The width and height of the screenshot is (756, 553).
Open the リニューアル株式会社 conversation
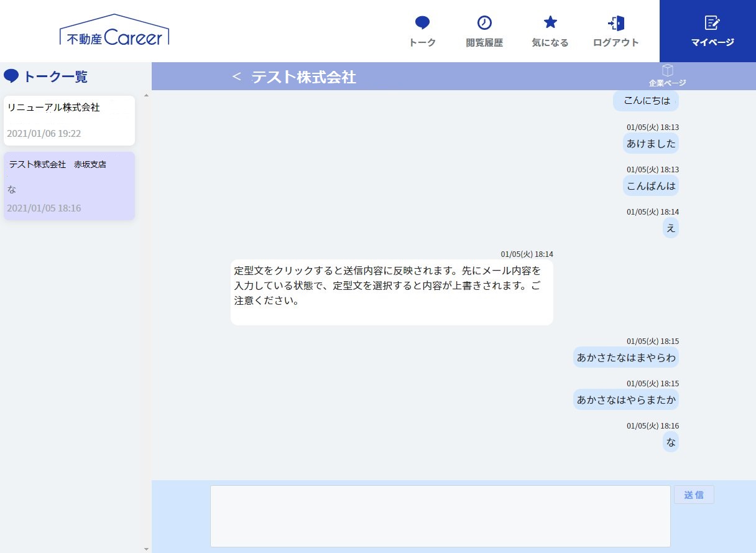pos(69,120)
